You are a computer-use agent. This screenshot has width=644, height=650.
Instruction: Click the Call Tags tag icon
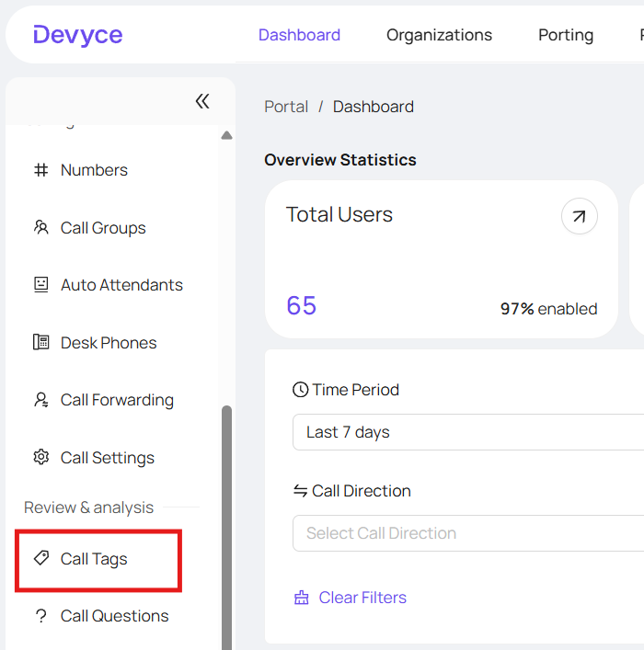coord(40,558)
